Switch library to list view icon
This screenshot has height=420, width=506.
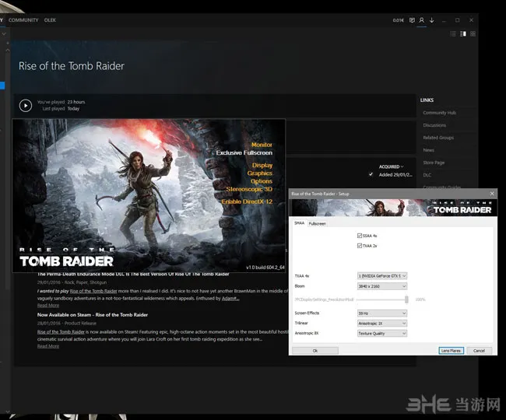(453, 34)
